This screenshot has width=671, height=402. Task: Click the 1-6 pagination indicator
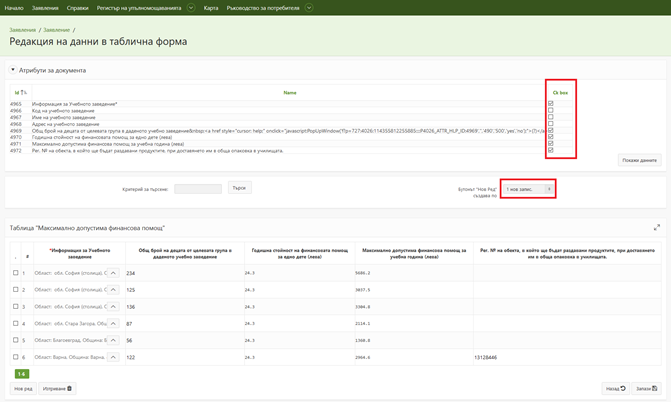click(22, 374)
